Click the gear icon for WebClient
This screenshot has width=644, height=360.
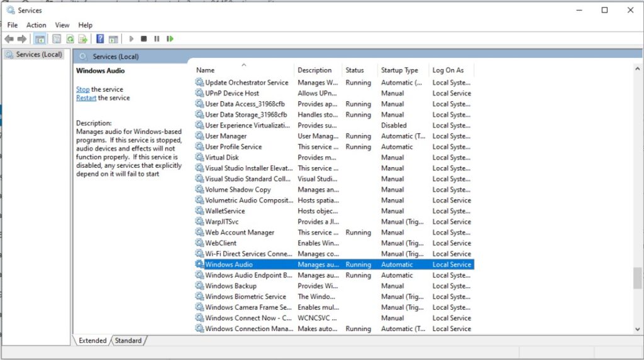click(x=199, y=243)
